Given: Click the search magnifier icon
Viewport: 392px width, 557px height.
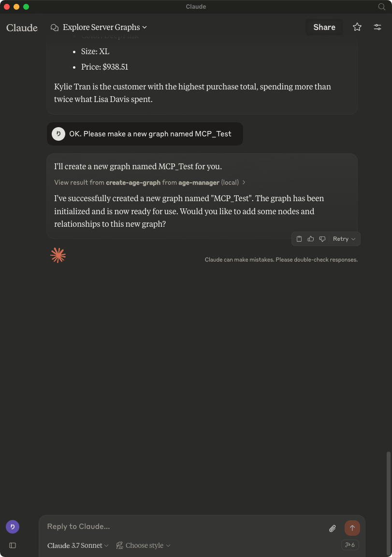Looking at the screenshot, I should (x=381, y=7).
